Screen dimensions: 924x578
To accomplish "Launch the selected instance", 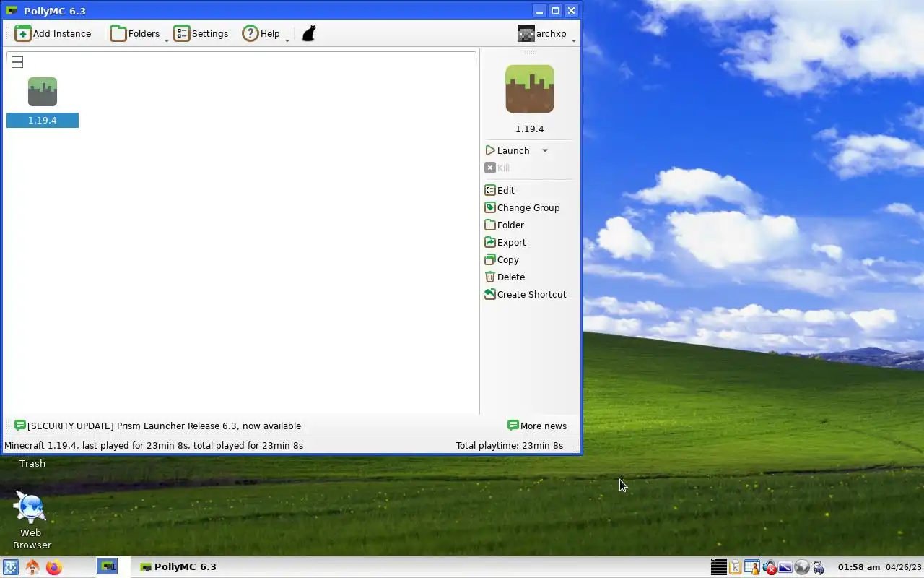I will pos(508,150).
